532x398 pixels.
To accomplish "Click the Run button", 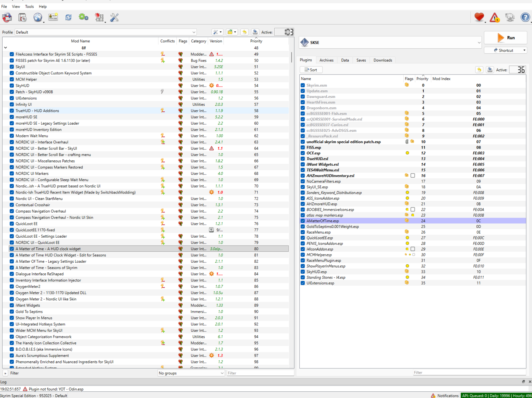I will [x=505, y=38].
